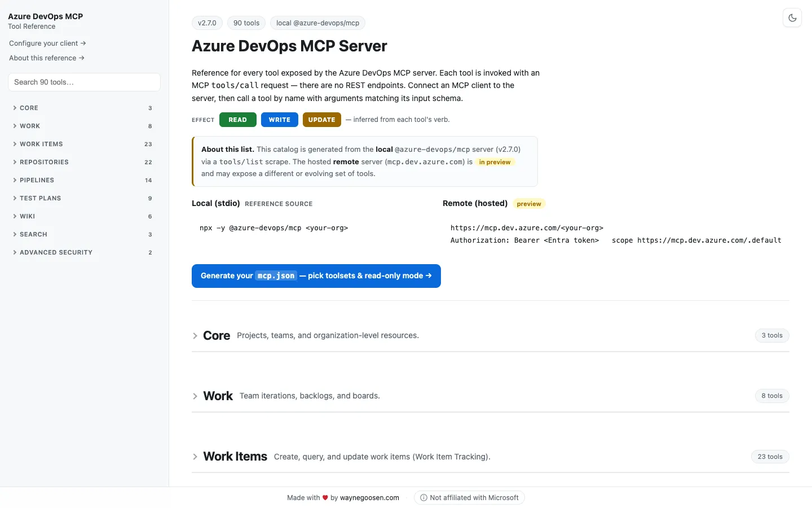The height and width of the screenshot is (508, 812).
Task: Click the WRITE effect badge
Action: tap(280, 120)
